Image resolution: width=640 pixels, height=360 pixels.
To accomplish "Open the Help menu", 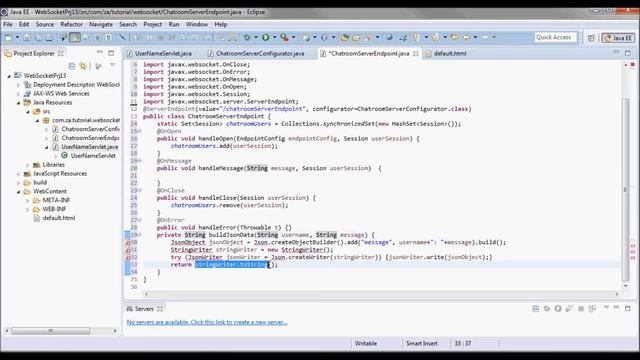I will coord(221,24).
